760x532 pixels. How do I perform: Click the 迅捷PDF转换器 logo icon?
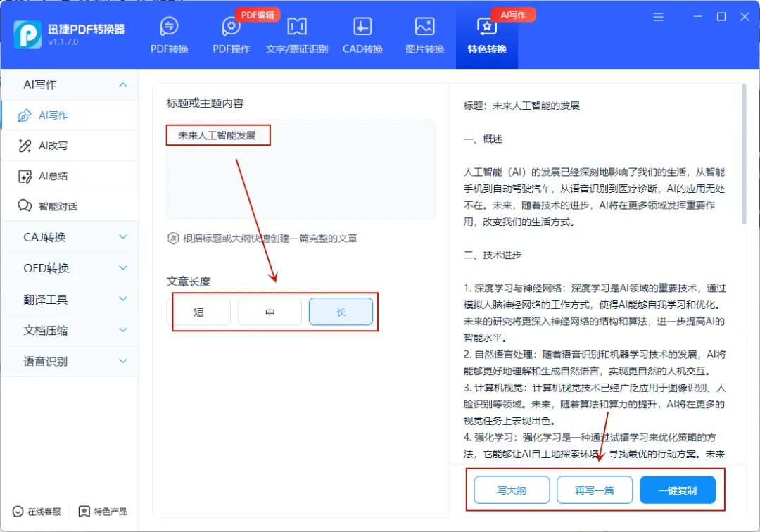click(27, 34)
